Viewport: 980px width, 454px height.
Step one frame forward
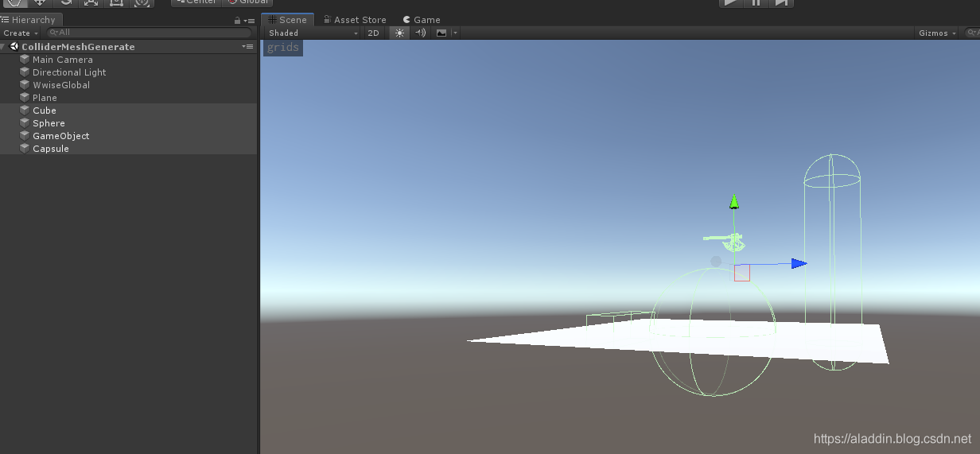click(x=782, y=2)
